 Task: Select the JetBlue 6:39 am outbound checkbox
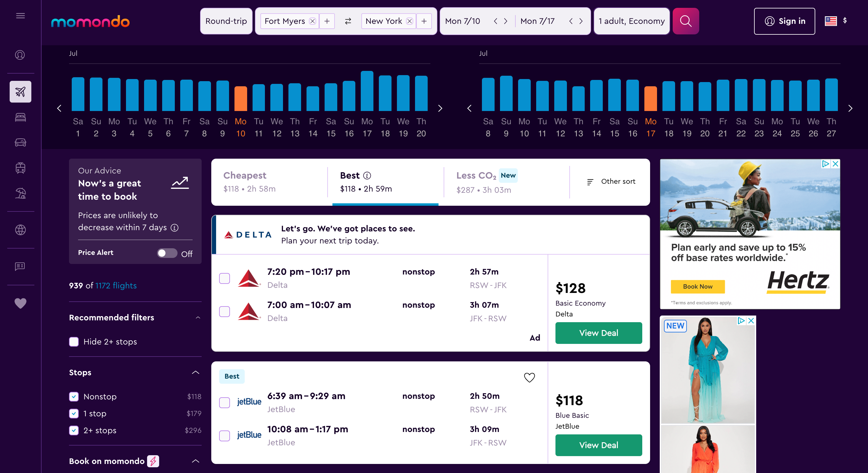[x=225, y=402]
